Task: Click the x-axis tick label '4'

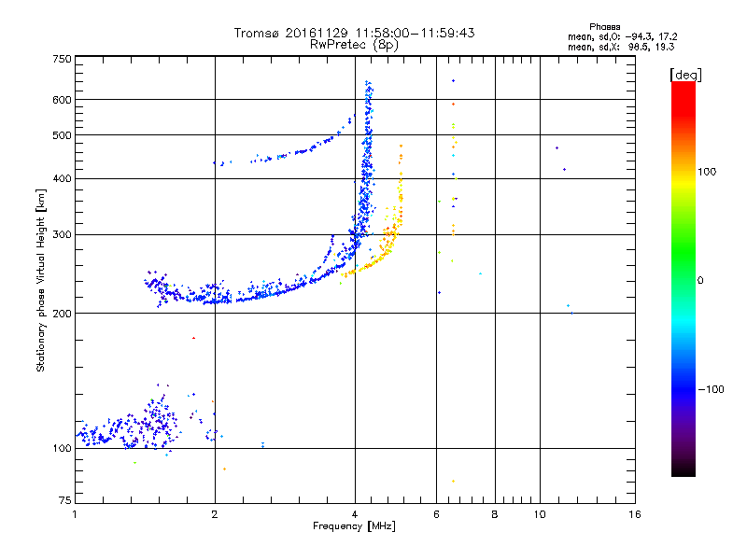Action: [x=355, y=514]
